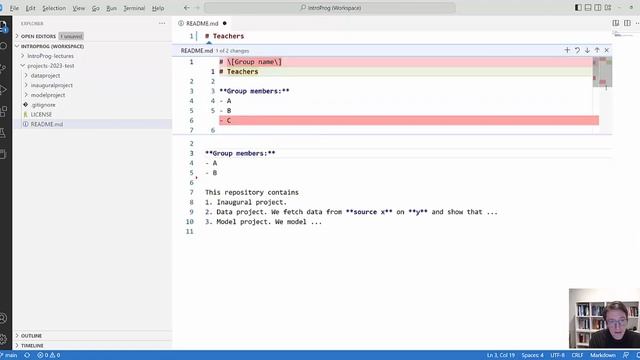Open the Search view in the activity bar
Viewport: 640px width, 360px height.
coord(3,46)
